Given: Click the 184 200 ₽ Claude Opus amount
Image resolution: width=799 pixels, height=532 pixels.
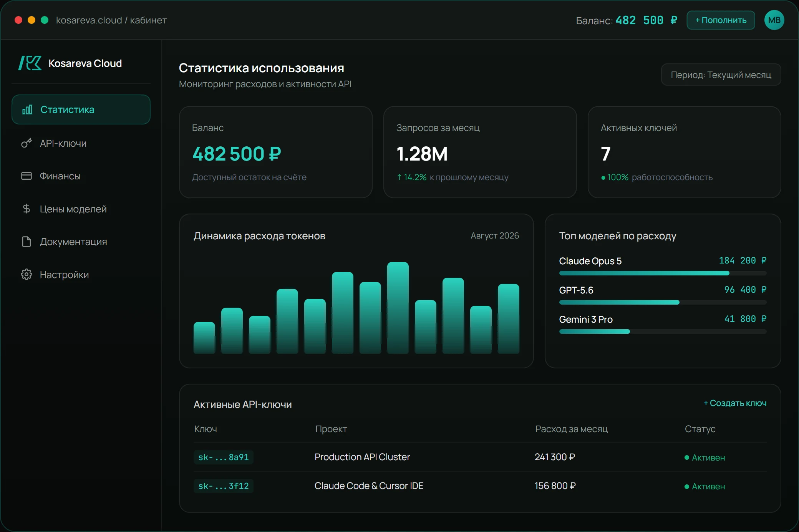Looking at the screenshot, I should 743,260.
